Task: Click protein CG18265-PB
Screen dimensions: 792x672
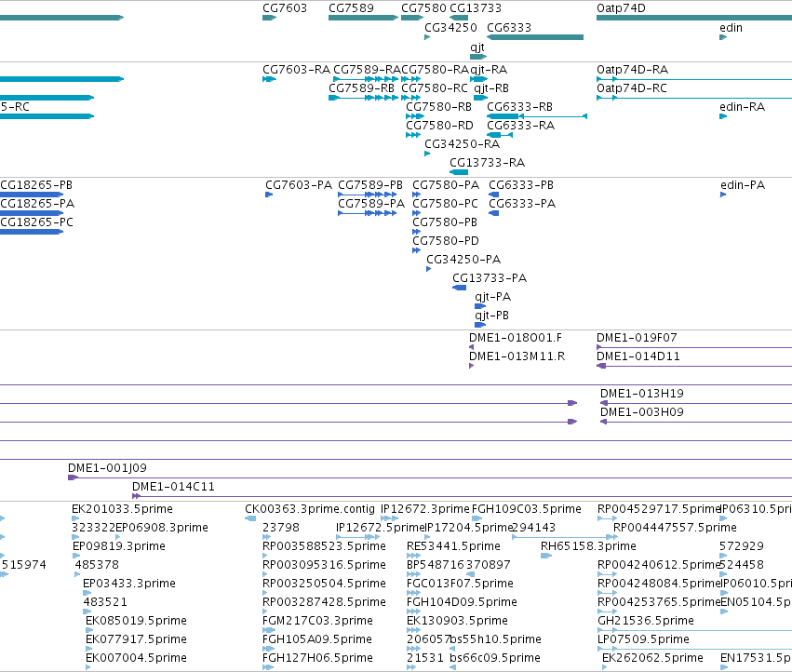Action: (x=36, y=185)
